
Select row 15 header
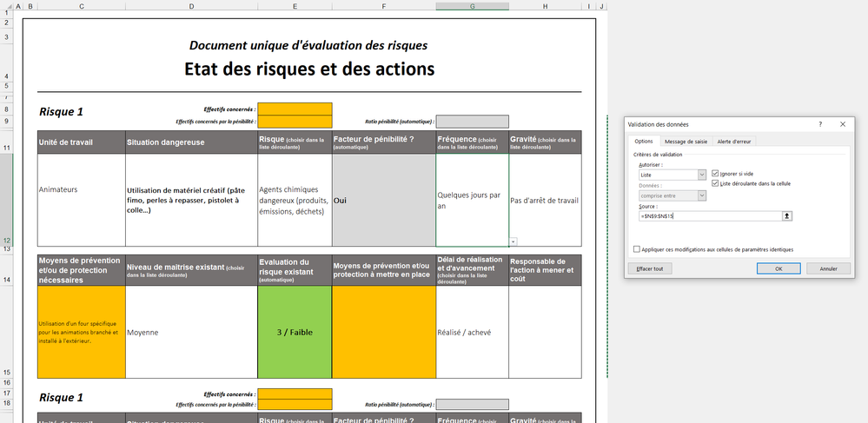(7, 332)
